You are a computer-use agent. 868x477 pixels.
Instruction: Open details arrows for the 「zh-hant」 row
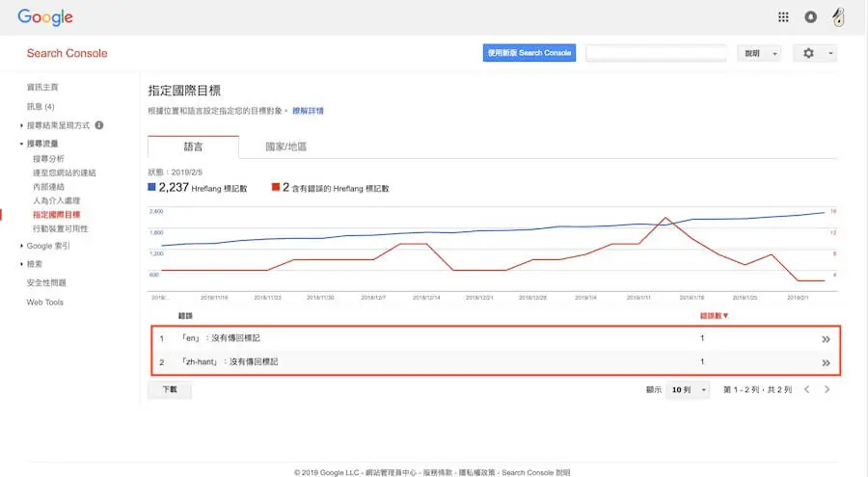coord(826,363)
